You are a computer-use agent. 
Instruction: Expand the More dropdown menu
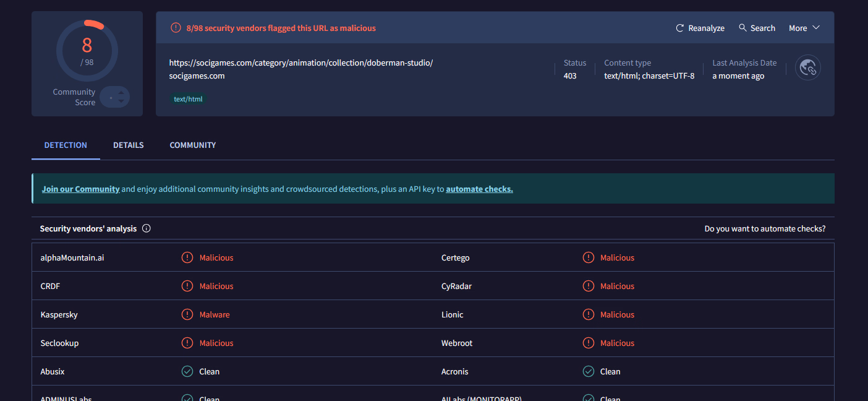click(x=804, y=28)
